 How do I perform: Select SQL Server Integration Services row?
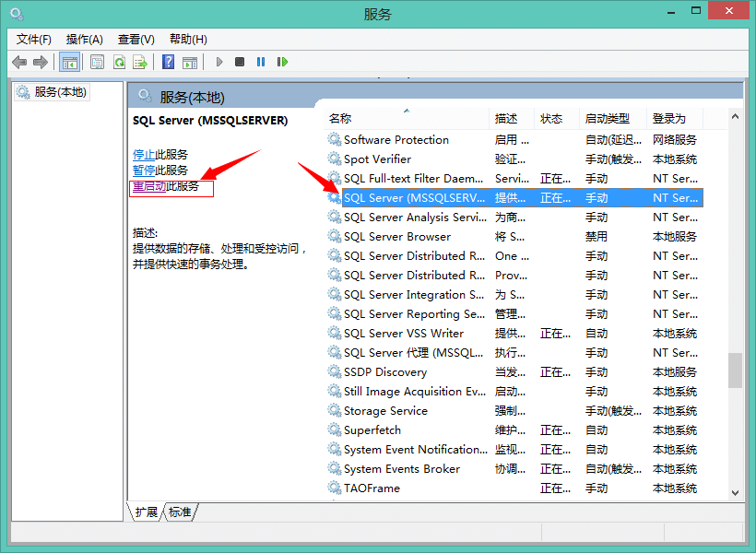515,295
